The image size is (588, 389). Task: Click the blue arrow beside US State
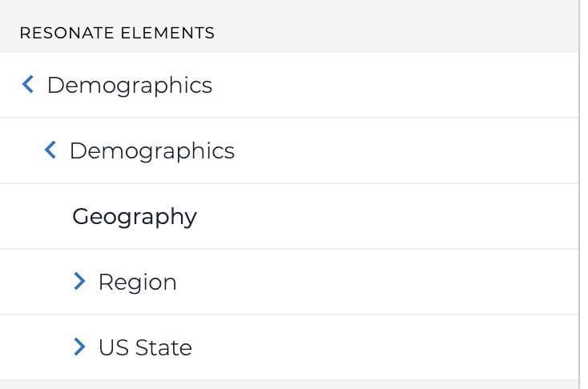[79, 347]
